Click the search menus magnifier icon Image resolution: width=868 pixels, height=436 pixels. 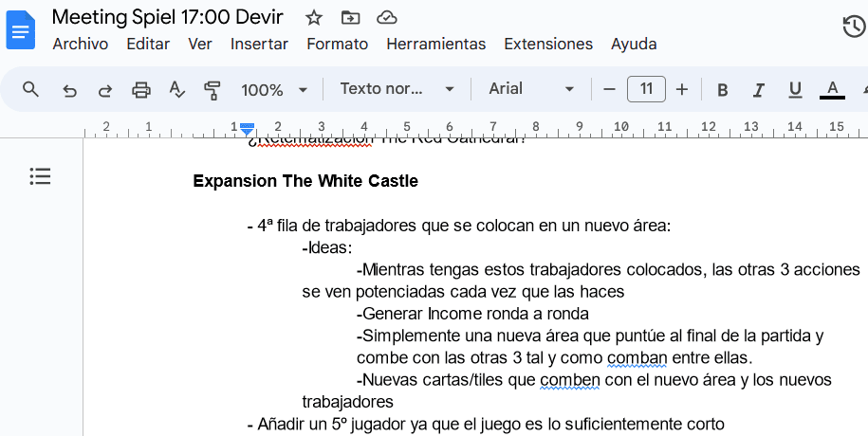[x=31, y=89]
